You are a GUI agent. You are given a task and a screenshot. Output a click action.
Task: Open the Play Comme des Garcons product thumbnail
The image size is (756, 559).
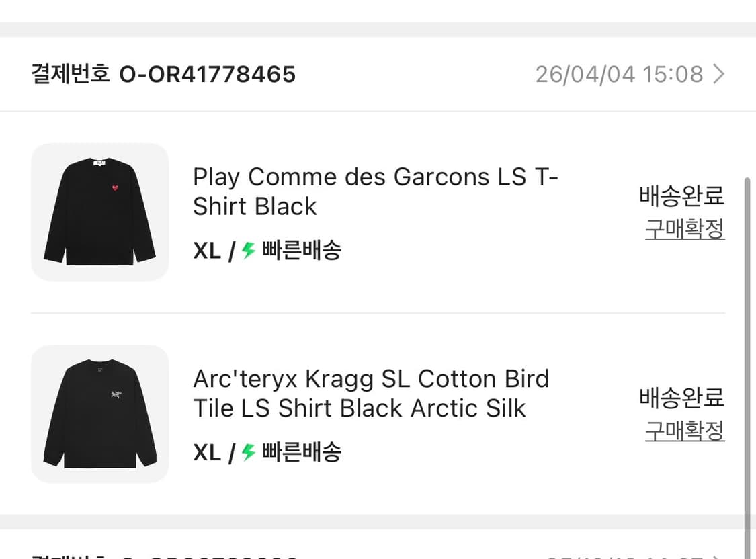99,212
